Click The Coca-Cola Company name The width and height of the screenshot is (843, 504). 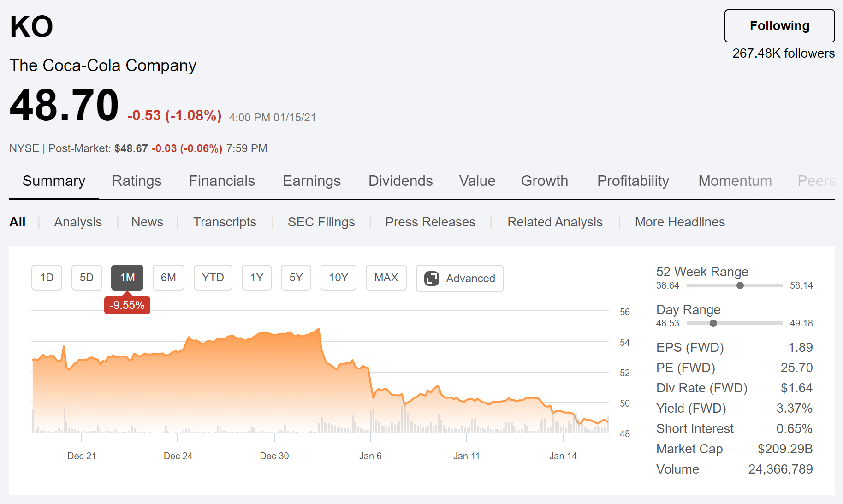click(x=103, y=65)
